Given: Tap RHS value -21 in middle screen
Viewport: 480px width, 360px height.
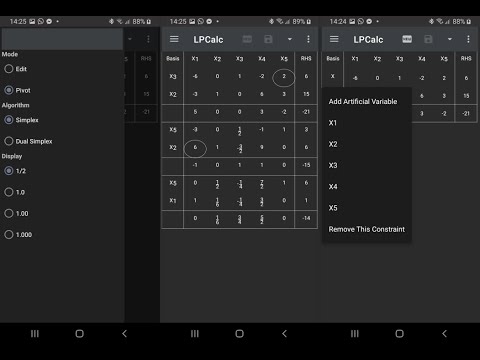Looking at the screenshot, I should coord(306,112).
